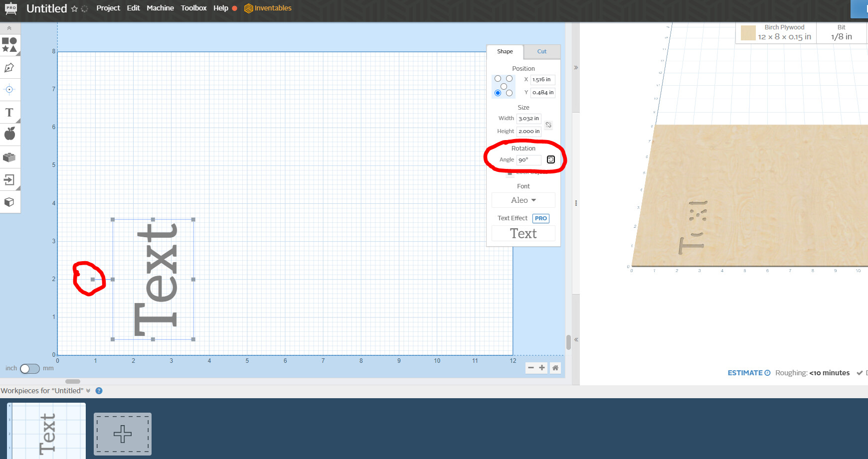Click the Import file icon
The height and width of the screenshot is (459, 868).
pyautogui.click(x=9, y=180)
